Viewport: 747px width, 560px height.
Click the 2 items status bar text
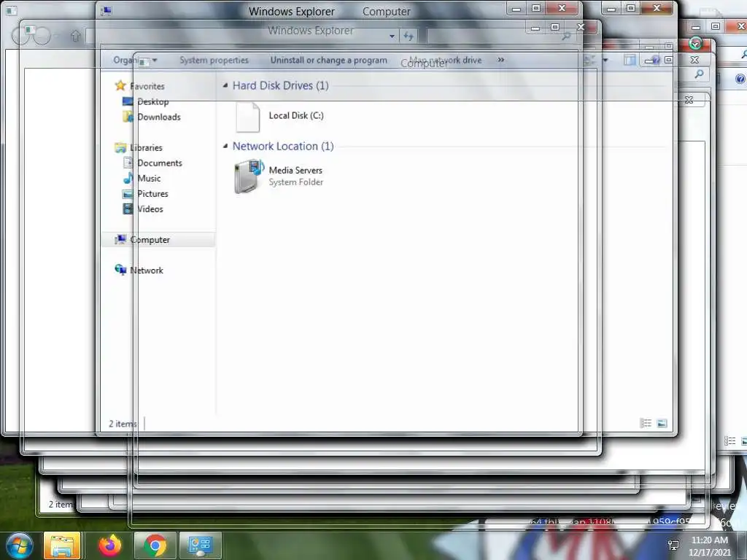(123, 424)
